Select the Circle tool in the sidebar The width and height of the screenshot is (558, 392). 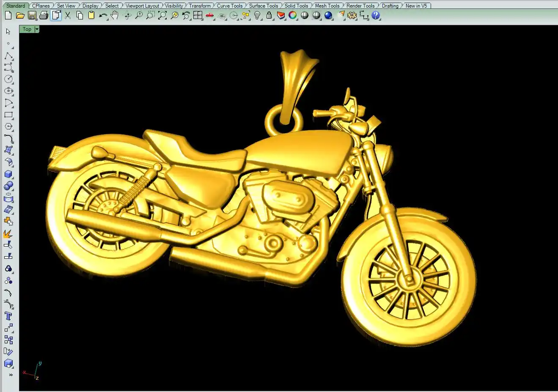[x=8, y=79]
